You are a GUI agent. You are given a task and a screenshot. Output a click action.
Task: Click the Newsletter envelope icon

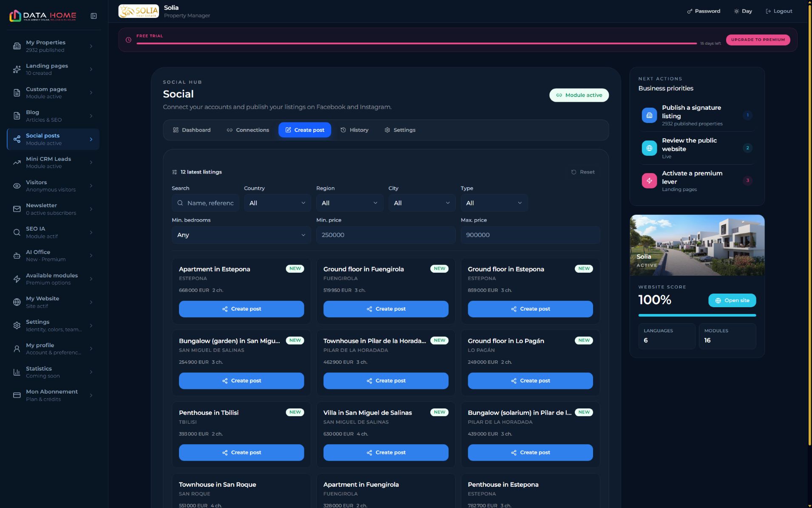click(17, 209)
